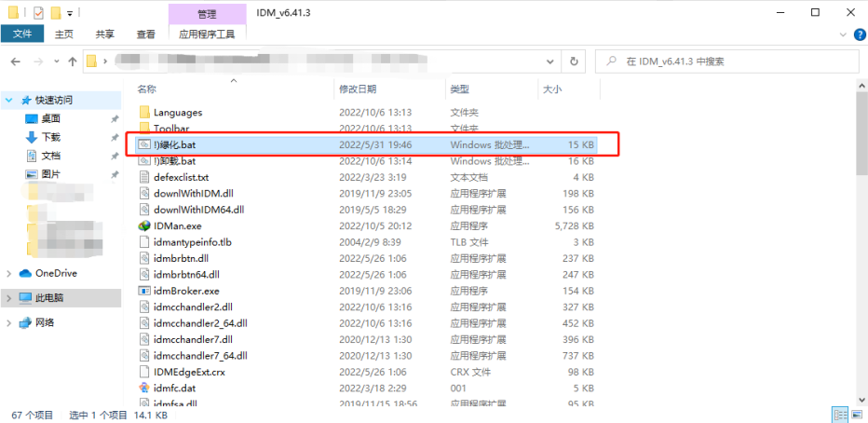Expand the 网络 tree node

pyautogui.click(x=9, y=322)
